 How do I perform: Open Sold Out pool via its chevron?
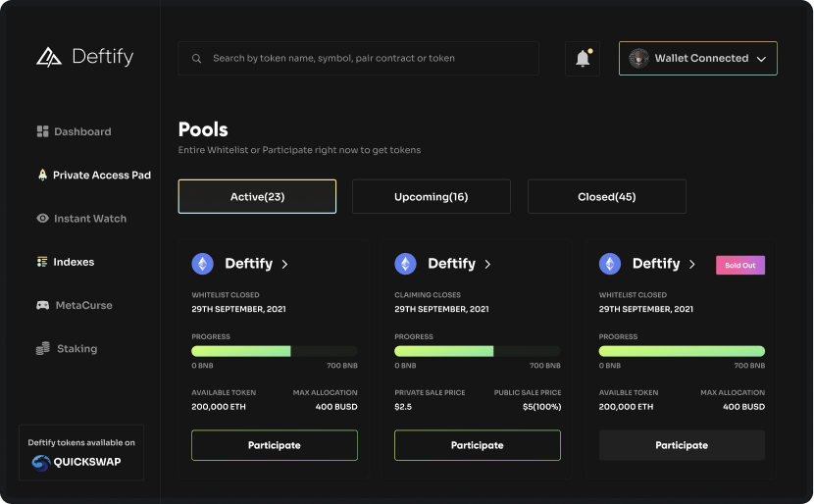coord(692,264)
